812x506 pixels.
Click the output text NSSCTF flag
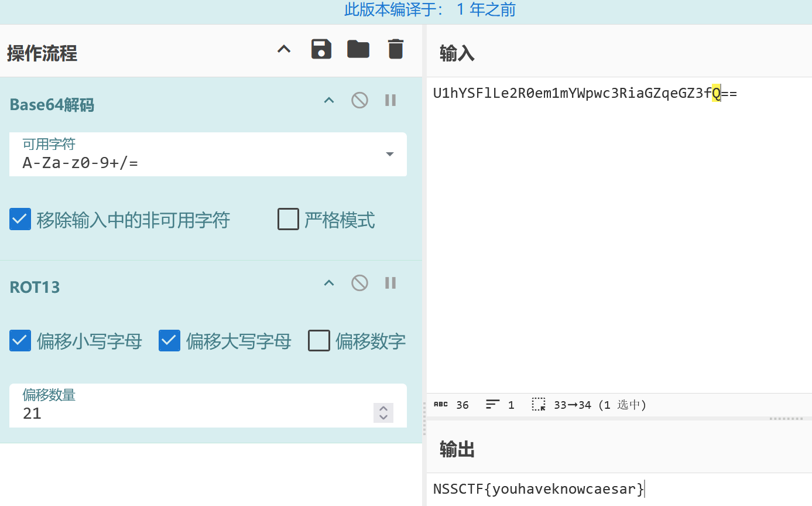538,489
